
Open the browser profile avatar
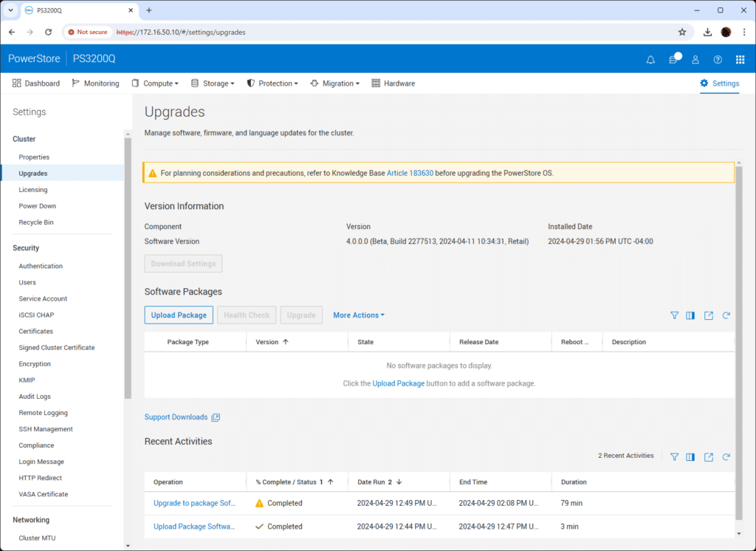726,32
